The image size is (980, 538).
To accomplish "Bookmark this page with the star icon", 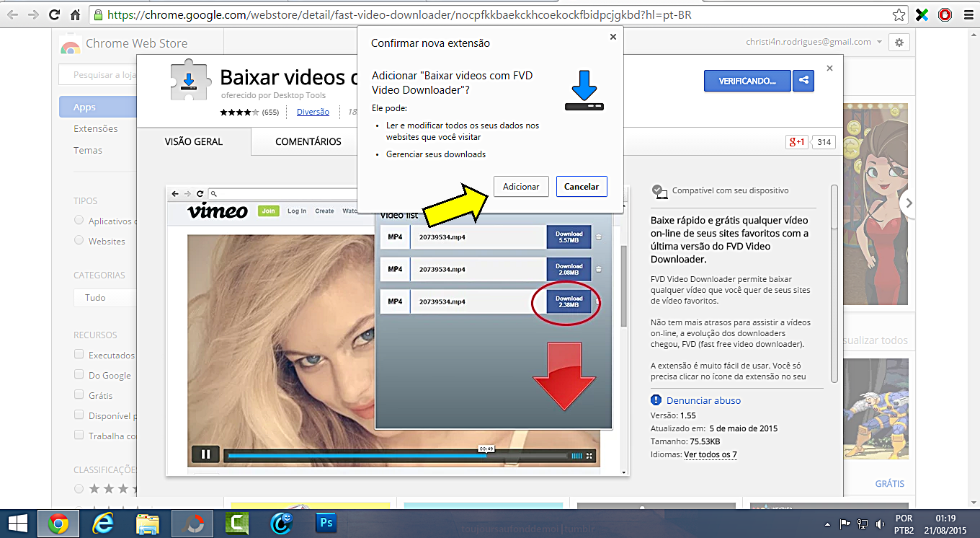I will click(x=899, y=14).
